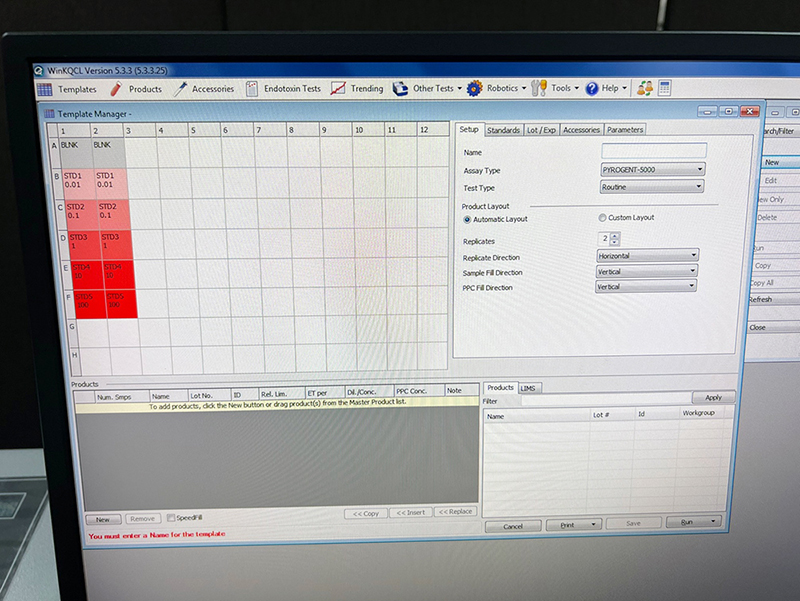Screen dimensions: 800x601
Task: Open Accessories from the main toolbar
Action: pyautogui.click(x=204, y=89)
